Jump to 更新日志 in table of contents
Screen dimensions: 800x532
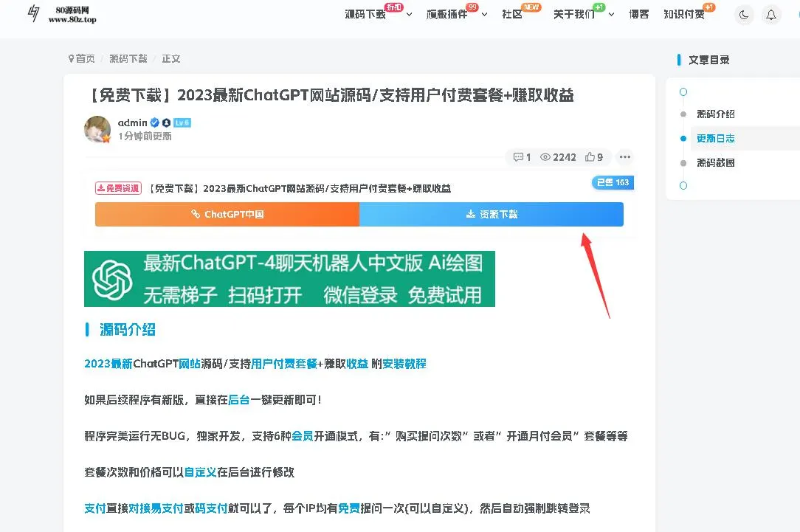(716, 138)
